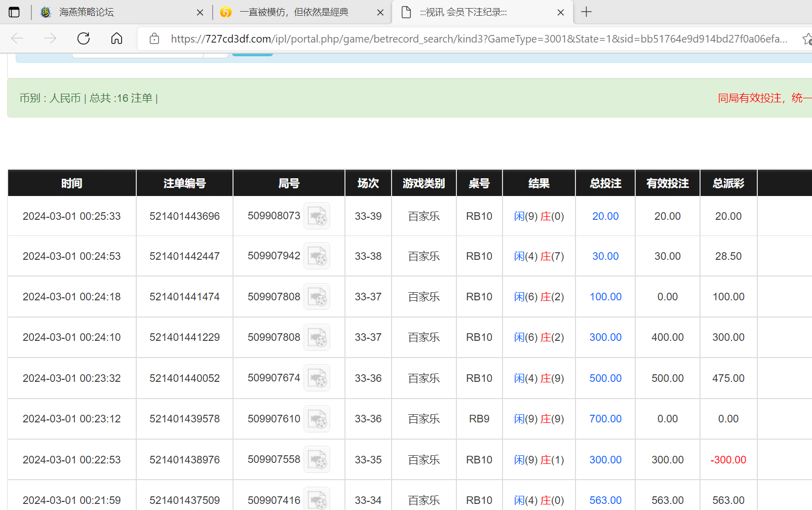Select timestamp 2024-03-01 00:22:53
The height and width of the screenshot is (510, 812).
(x=72, y=460)
